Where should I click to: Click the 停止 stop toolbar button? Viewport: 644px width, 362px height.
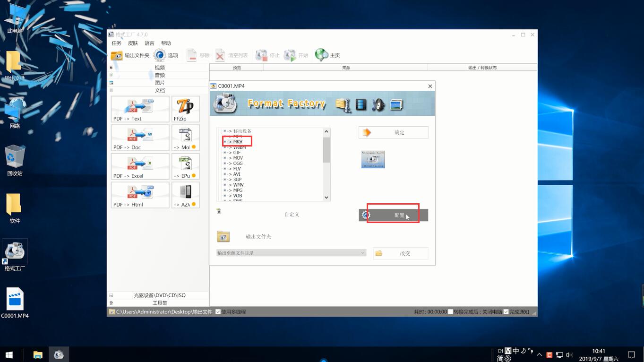[267, 55]
